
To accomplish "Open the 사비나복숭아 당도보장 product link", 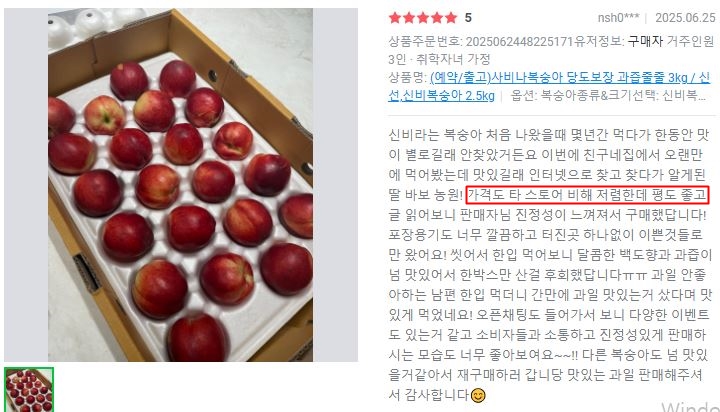I will [570, 78].
